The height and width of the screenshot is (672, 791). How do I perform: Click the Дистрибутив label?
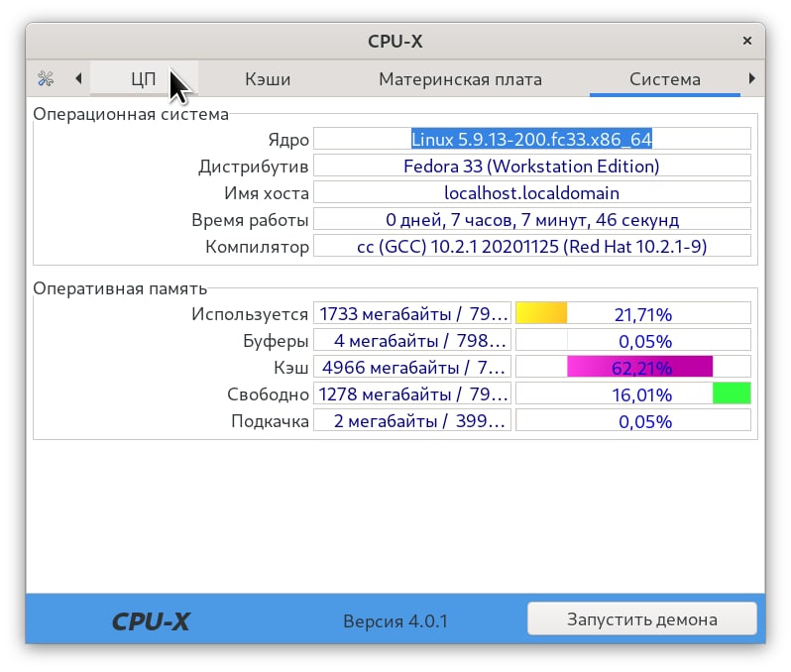pos(253,167)
